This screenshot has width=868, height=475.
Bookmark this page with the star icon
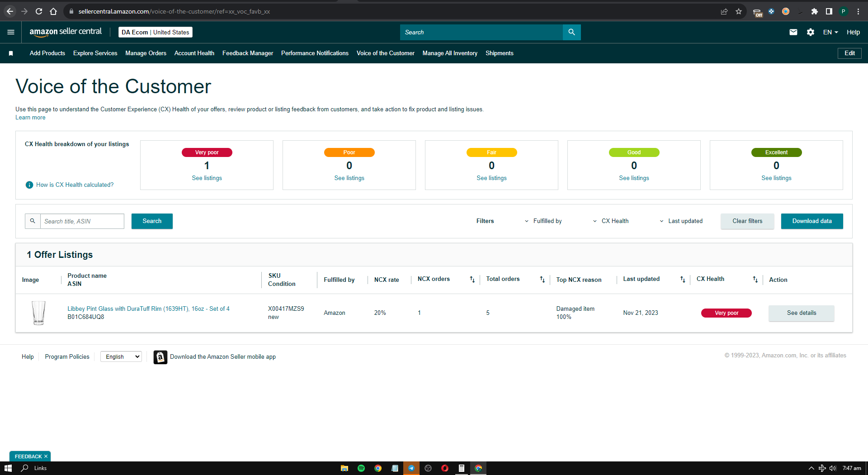pyautogui.click(x=739, y=11)
